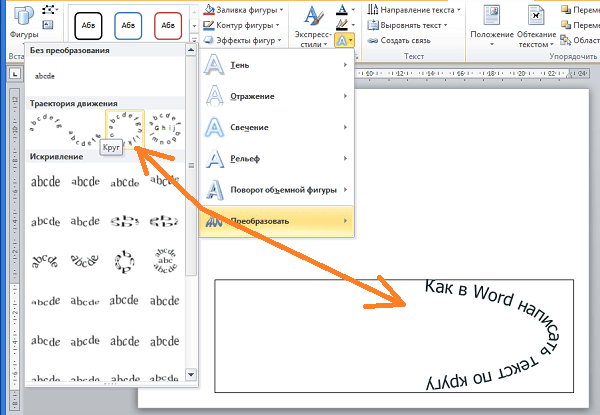600x415 pixels.
Task: Click the draw text box icon
Action: coord(47,25)
